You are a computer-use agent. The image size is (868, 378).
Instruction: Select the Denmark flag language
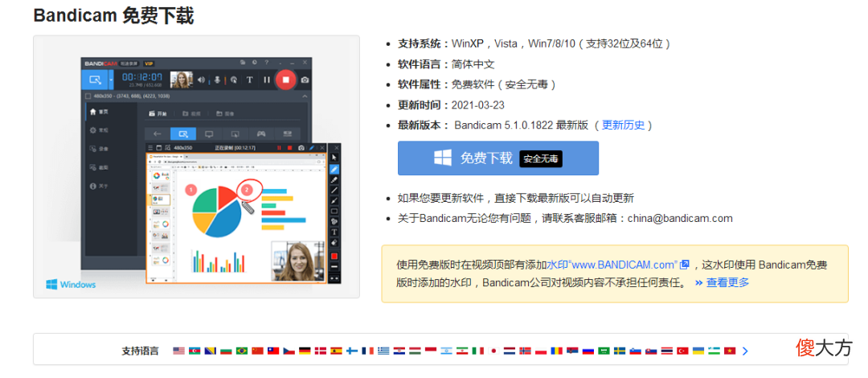pyautogui.click(x=321, y=351)
